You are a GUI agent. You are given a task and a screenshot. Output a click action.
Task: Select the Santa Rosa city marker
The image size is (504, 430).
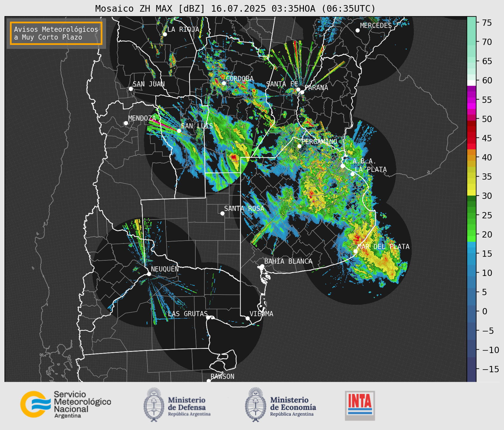coord(222,213)
